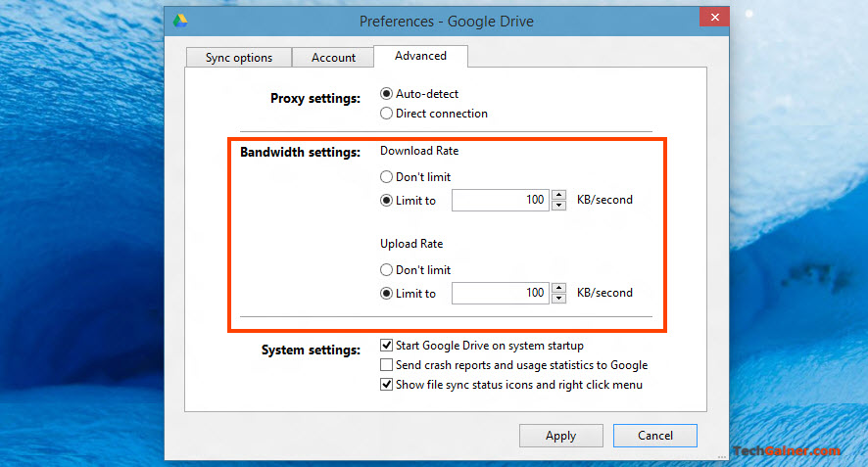868x467 pixels.
Task: Click the Proxy settings label
Action: [315, 99]
